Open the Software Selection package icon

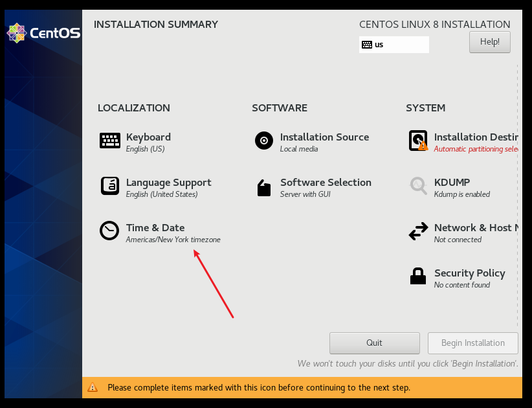pos(264,188)
